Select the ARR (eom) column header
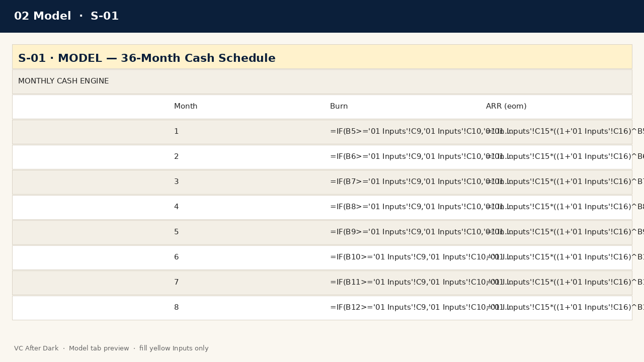644x362 pixels. pos(556,107)
